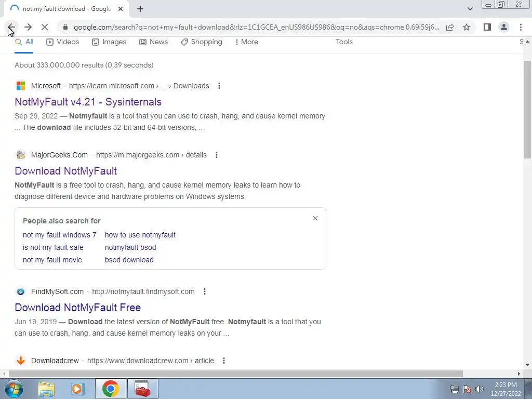The height and width of the screenshot is (399, 532).
Task: Switch to the Videos search tab
Action: coord(63,42)
